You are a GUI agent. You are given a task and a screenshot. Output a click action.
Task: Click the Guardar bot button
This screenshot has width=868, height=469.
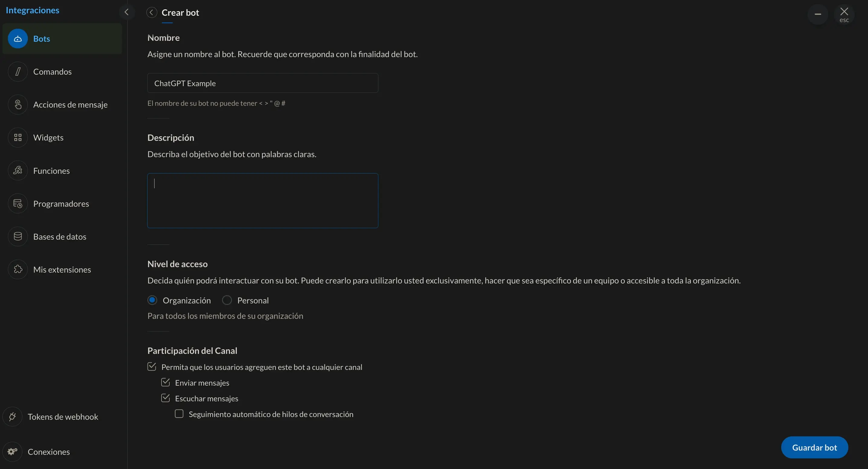(x=814, y=448)
